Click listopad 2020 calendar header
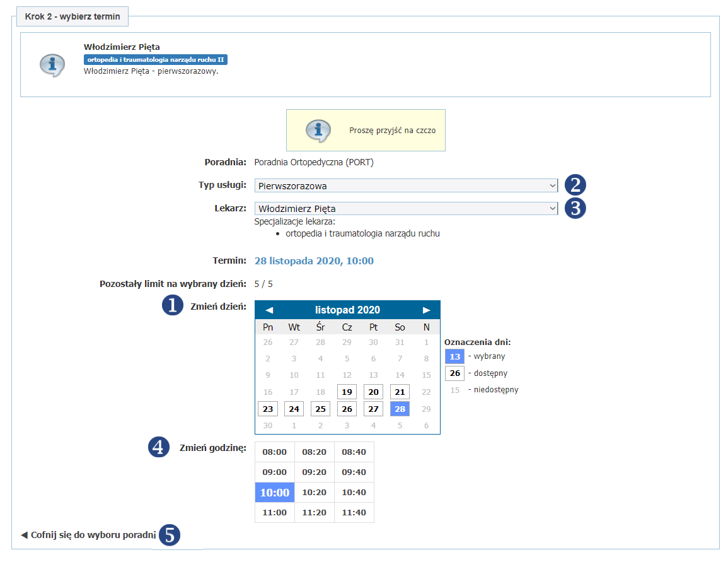Image resolution: width=728 pixels, height=562 pixels. pos(347,310)
